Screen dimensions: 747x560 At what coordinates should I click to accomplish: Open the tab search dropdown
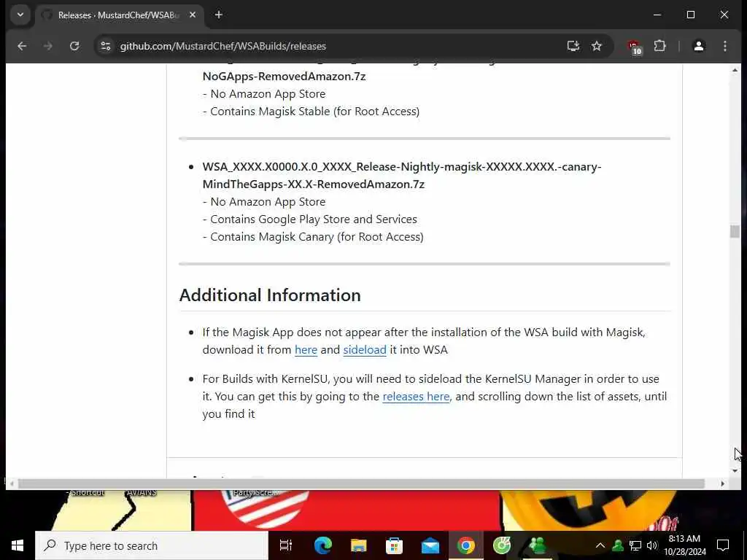[x=20, y=15]
